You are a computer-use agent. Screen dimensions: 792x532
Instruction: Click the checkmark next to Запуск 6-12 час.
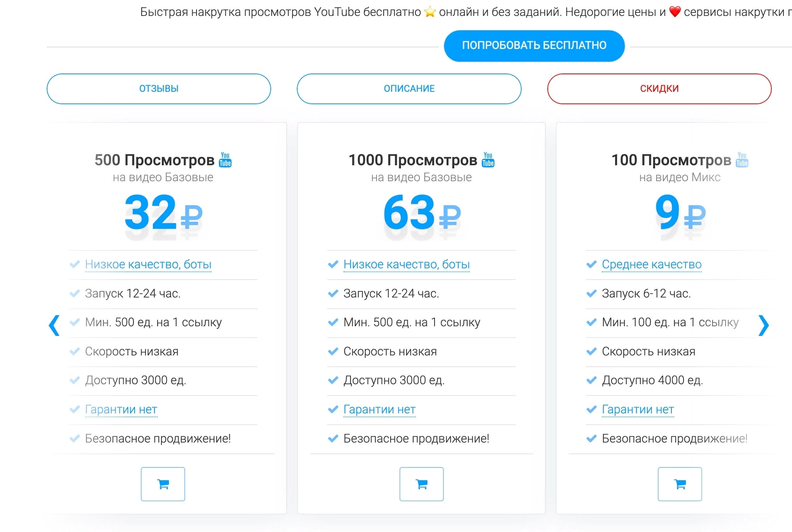591,294
